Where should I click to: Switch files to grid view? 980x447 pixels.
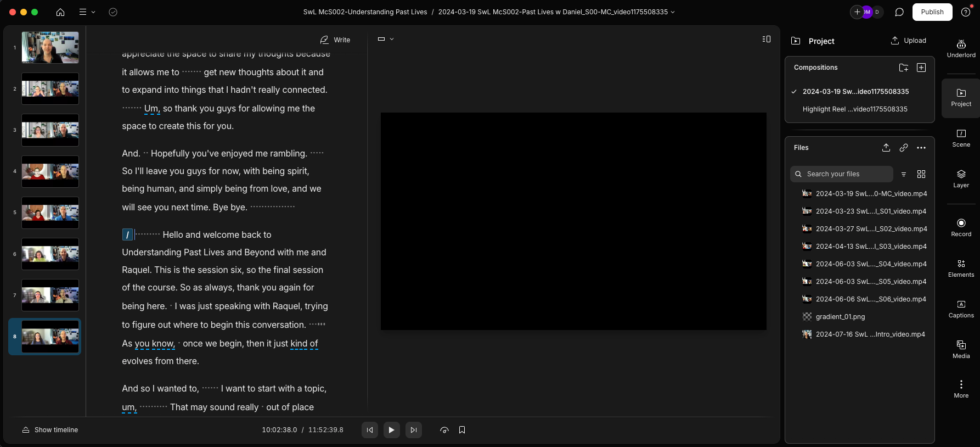[921, 174]
